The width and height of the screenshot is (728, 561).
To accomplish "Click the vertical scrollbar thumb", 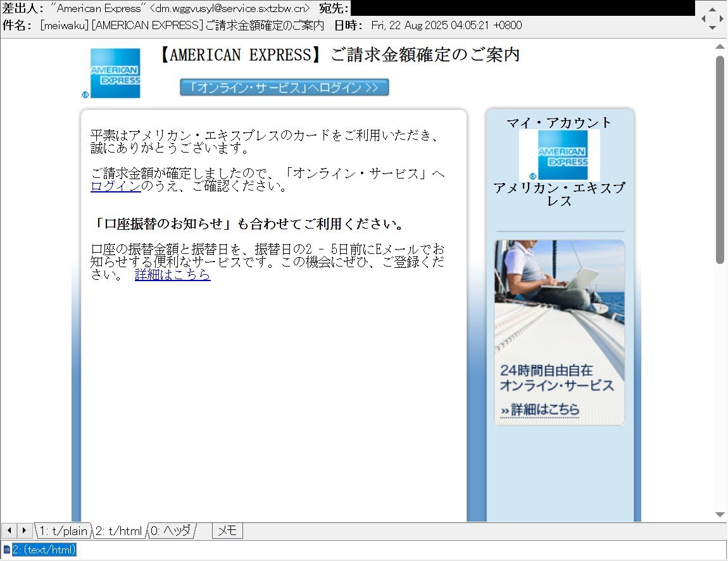I will [x=720, y=160].
